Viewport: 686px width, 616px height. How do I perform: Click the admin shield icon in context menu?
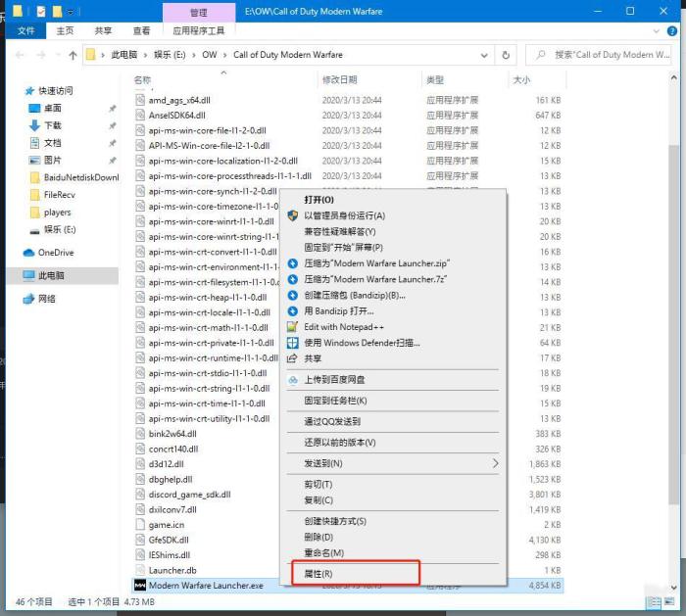tap(293, 215)
